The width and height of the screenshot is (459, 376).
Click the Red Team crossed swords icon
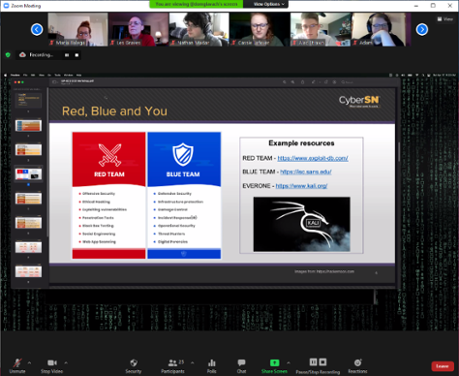pyautogui.click(x=110, y=155)
